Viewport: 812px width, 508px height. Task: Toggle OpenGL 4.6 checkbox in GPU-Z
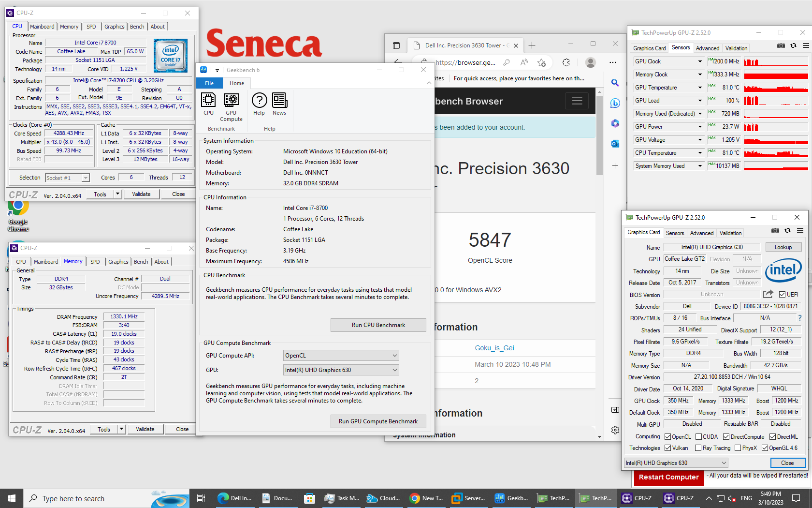tap(765, 448)
